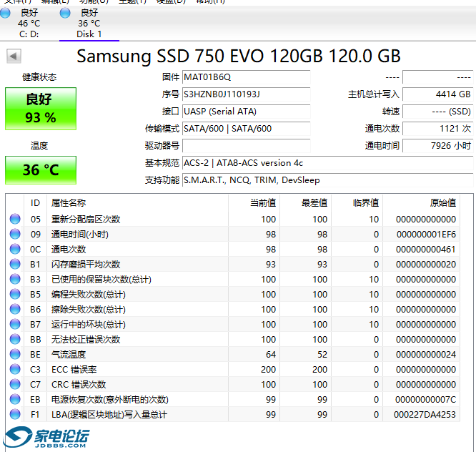Click the power on count value 1121 次
The height and width of the screenshot is (452, 476).
(x=437, y=129)
